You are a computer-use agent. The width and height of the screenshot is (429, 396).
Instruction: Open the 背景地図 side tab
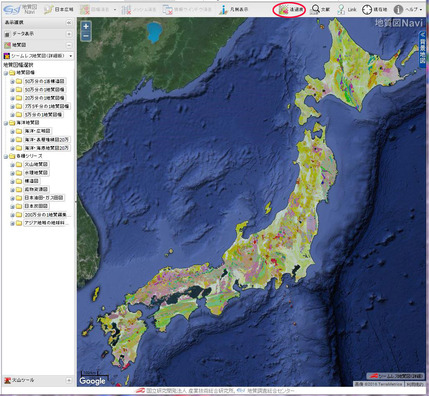tap(422, 49)
